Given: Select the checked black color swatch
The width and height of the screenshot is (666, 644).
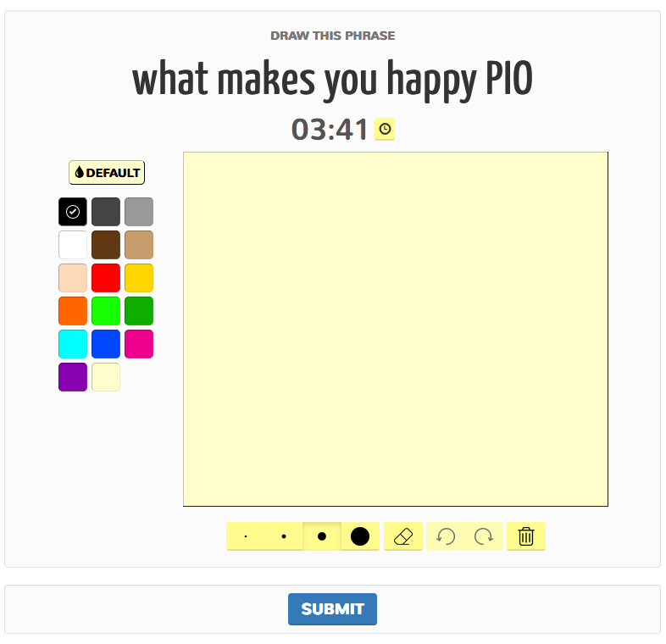Looking at the screenshot, I should click(73, 212).
